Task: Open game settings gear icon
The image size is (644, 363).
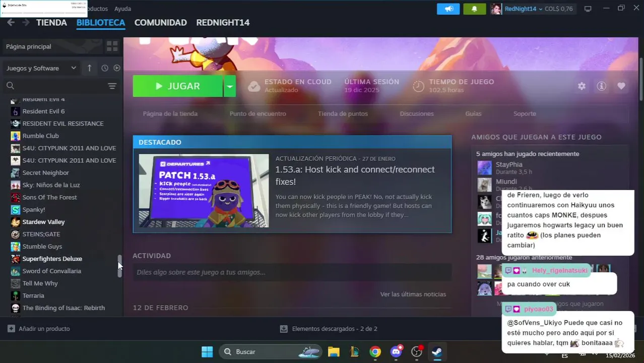Action: coord(582,86)
